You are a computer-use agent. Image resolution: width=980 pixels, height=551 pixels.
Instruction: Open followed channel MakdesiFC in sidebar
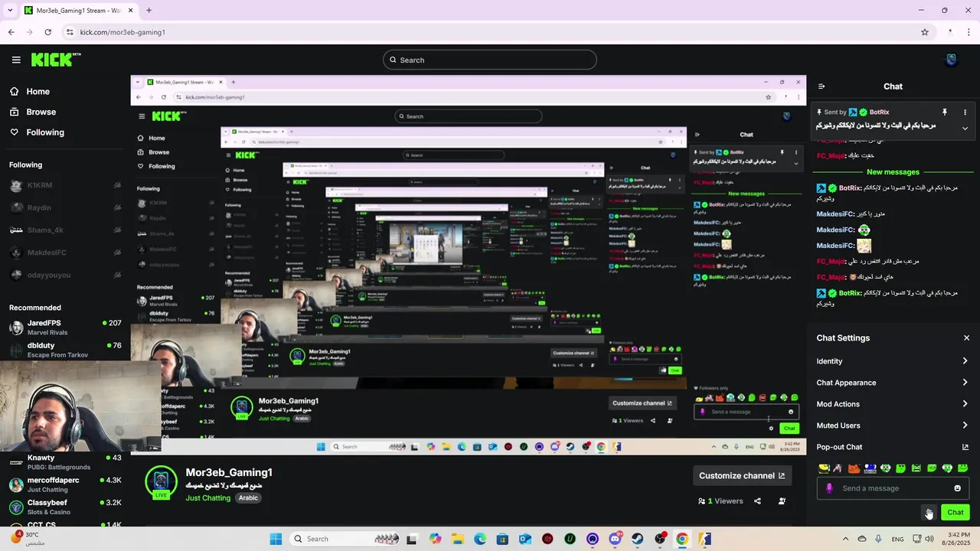pyautogui.click(x=64, y=253)
